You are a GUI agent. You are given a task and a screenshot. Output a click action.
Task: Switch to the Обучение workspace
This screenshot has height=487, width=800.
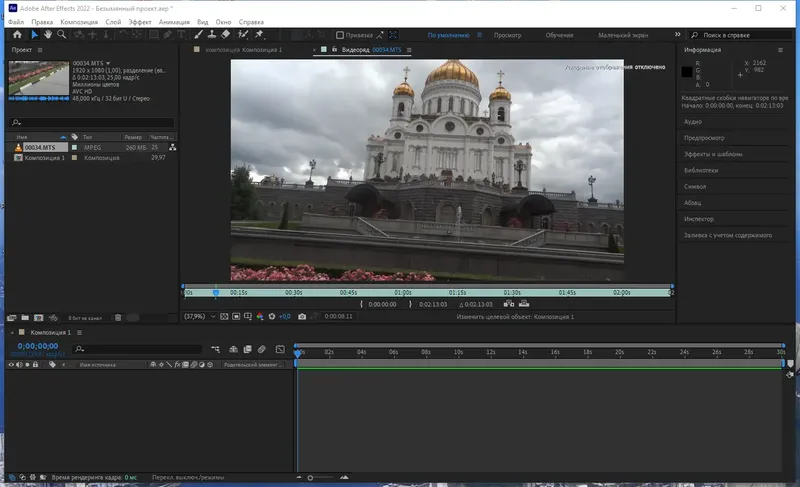[559, 34]
